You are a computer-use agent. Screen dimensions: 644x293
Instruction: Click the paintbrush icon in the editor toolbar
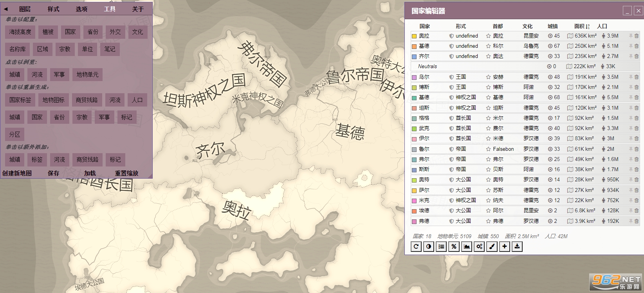tap(492, 246)
